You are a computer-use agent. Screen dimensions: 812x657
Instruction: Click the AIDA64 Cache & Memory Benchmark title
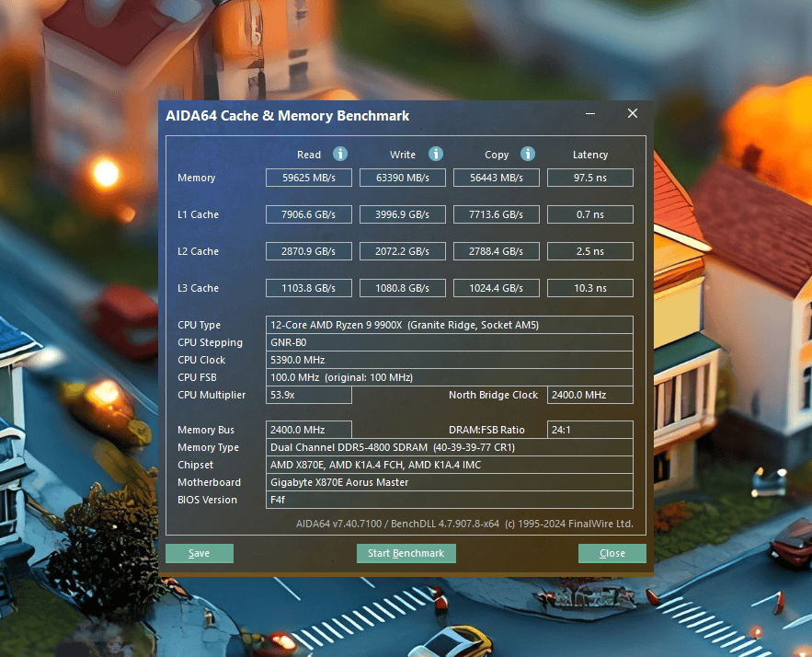[288, 116]
